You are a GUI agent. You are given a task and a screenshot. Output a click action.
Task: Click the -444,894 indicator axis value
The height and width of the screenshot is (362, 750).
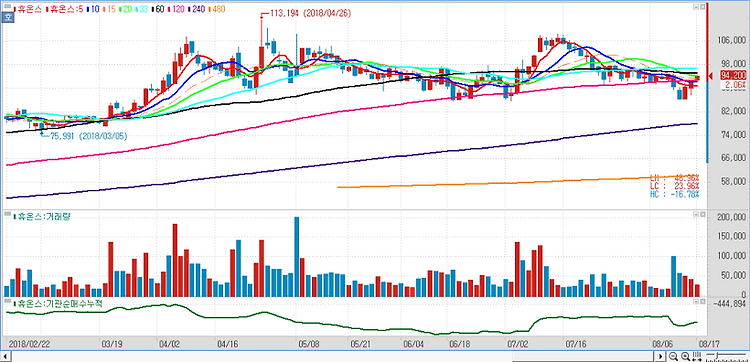tap(729, 303)
